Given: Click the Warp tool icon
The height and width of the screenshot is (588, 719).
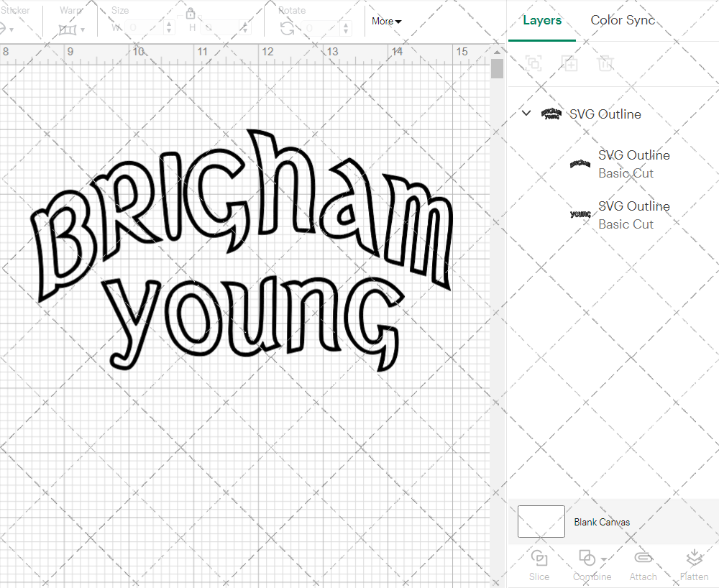Looking at the screenshot, I should (x=68, y=29).
